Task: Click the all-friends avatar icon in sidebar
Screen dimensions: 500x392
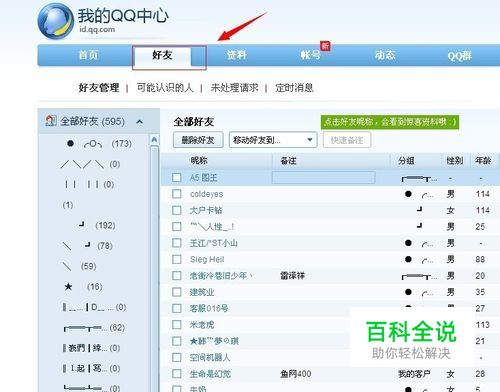Action: click(x=50, y=121)
